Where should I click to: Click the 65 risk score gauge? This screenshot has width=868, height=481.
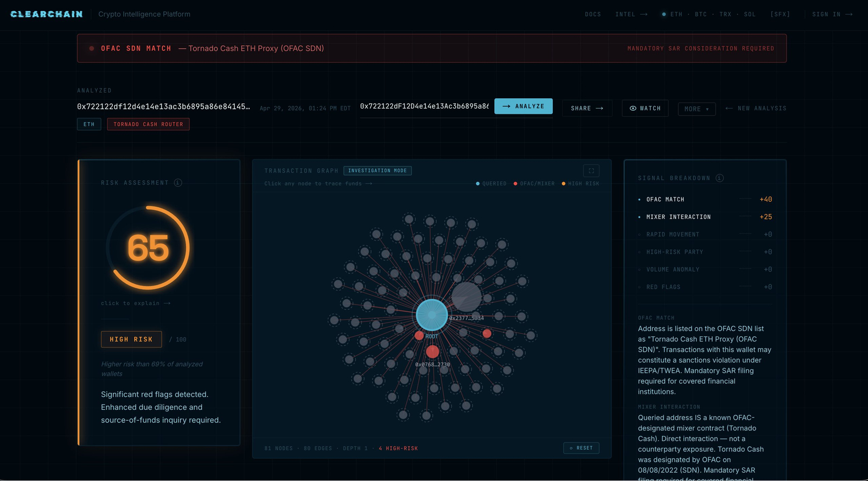(148, 248)
